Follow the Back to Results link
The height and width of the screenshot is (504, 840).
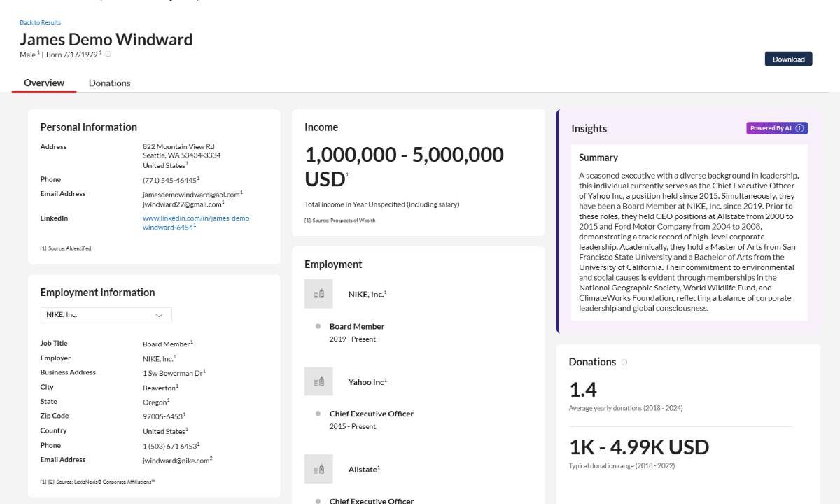pyautogui.click(x=40, y=22)
